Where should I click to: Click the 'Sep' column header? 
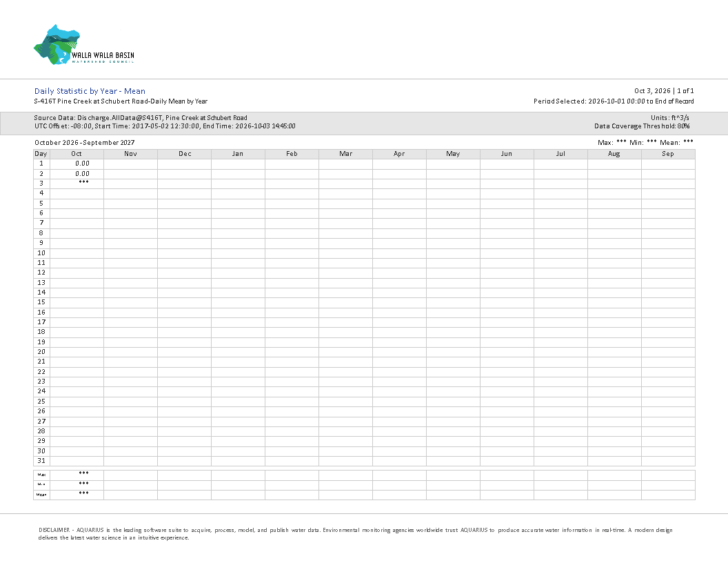(669, 154)
